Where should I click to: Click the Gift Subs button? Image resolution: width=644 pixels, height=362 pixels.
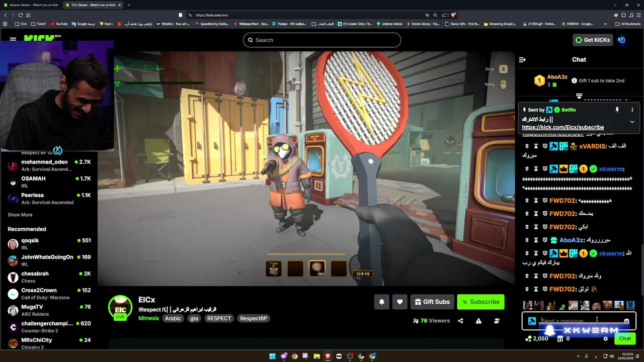pos(432,302)
